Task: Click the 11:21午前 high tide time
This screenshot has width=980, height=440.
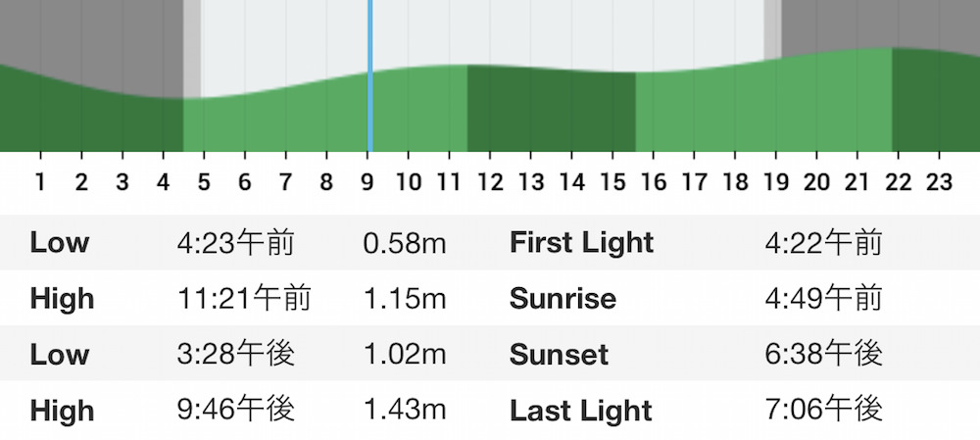Action: pos(244,299)
